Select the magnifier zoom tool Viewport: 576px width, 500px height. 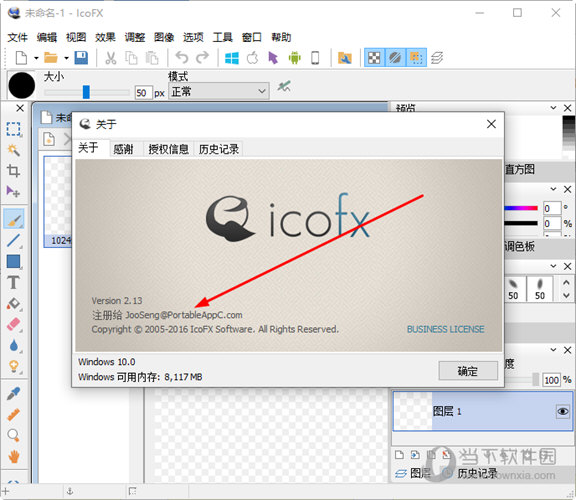click(x=14, y=435)
